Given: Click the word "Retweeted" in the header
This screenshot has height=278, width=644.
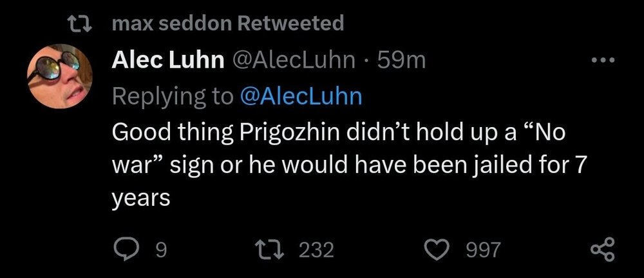Looking at the screenshot, I should [290, 25].
